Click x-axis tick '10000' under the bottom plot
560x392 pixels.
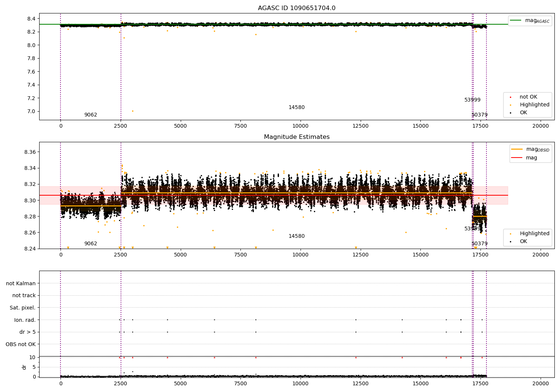301,383
